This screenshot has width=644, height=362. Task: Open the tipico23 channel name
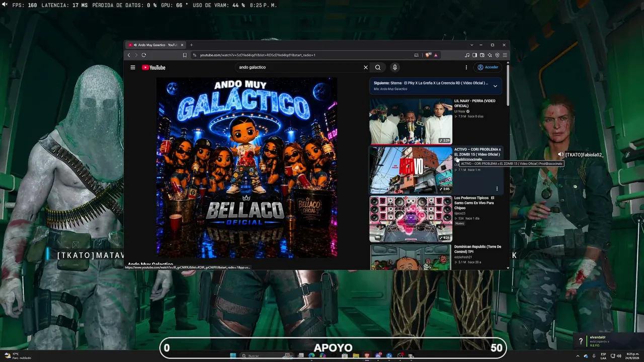pyautogui.click(x=460, y=213)
